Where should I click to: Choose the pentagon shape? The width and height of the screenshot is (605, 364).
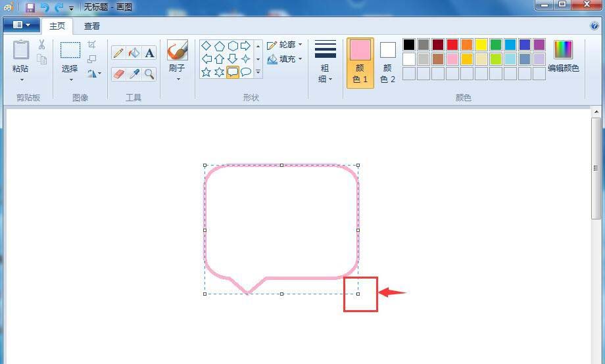[220, 46]
